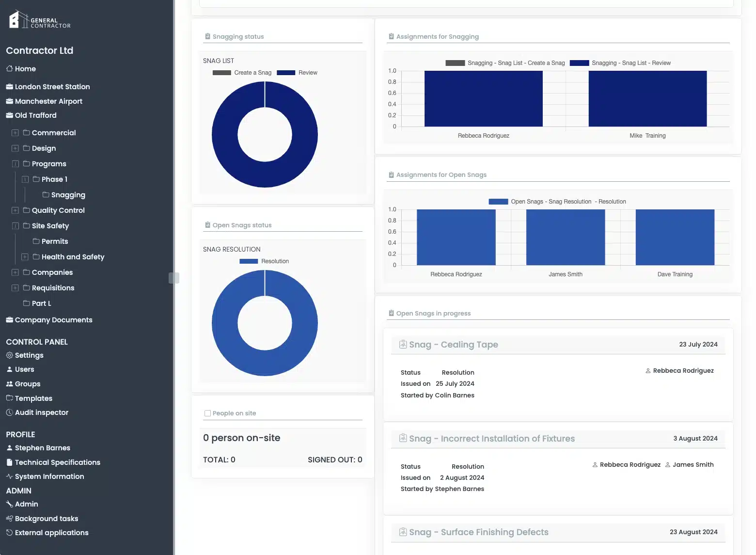The height and width of the screenshot is (555, 756).
Task: Click the Open Snags in progress icon
Action: coord(391,313)
